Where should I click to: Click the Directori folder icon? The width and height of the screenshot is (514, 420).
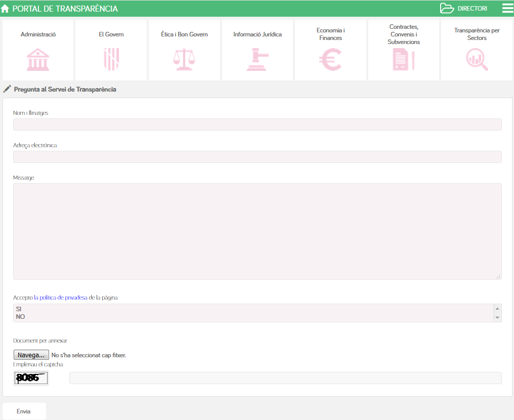point(447,8)
